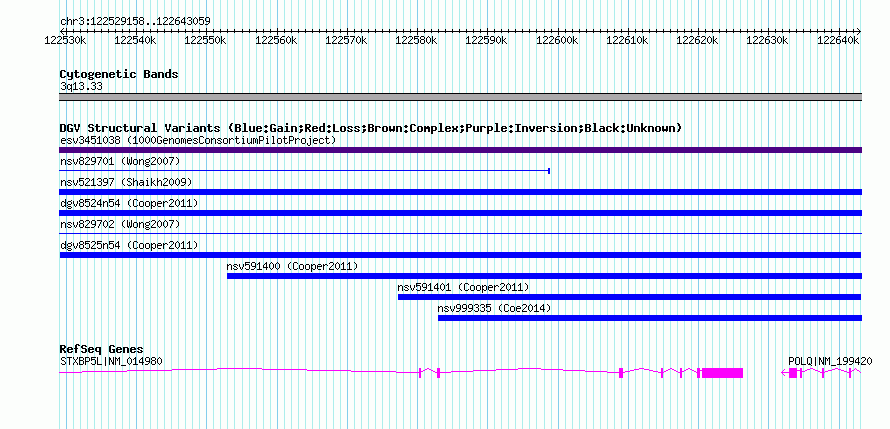
Task: Click the 122530k ruler label
Action: click(65, 40)
